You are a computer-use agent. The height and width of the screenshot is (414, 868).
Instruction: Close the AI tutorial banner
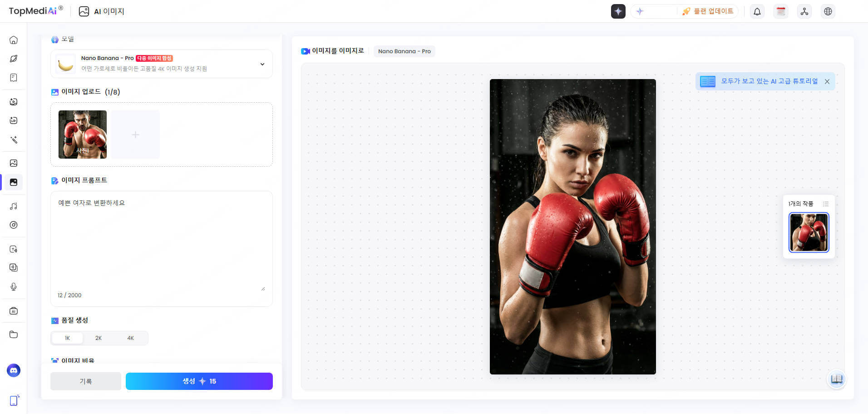pyautogui.click(x=827, y=81)
